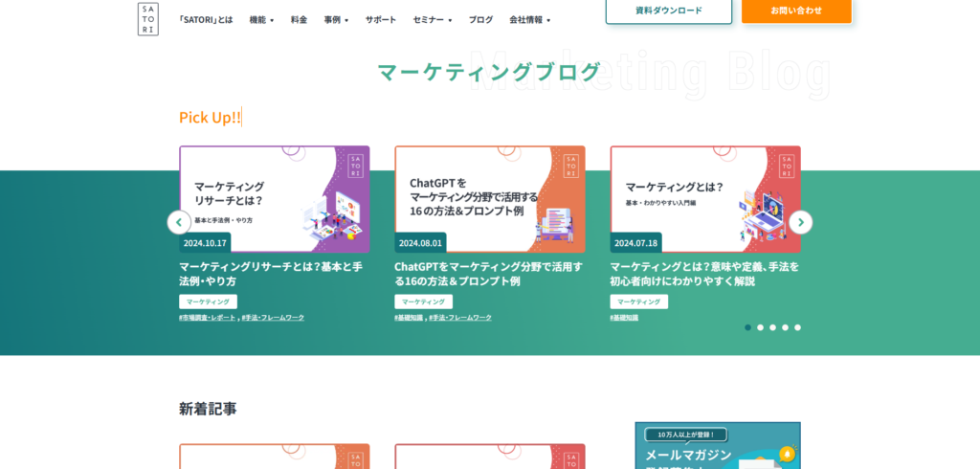This screenshot has width=980, height=469.
Task: Select the last carousel pagination dot
Action: tap(797, 327)
